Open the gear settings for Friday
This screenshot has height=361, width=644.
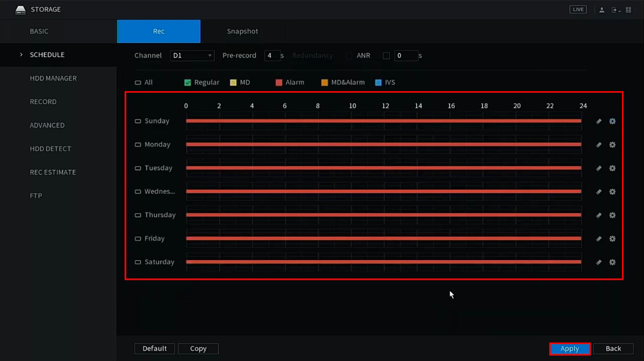[612, 239]
